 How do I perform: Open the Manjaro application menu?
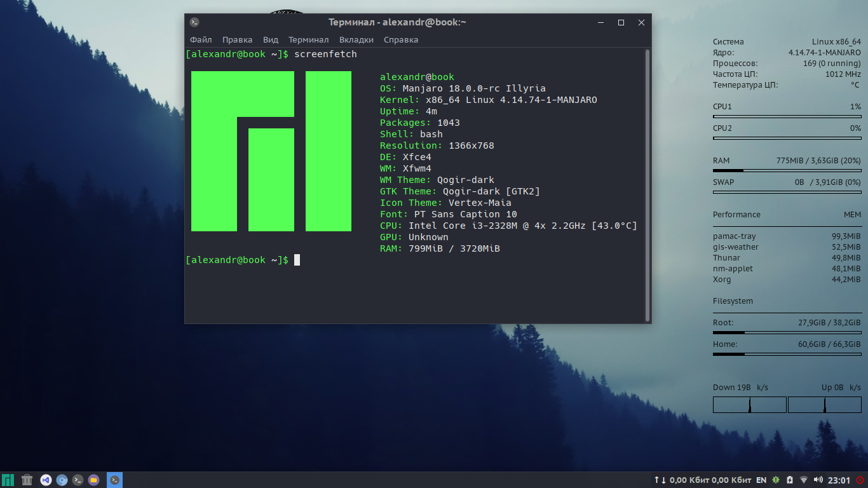click(8, 480)
